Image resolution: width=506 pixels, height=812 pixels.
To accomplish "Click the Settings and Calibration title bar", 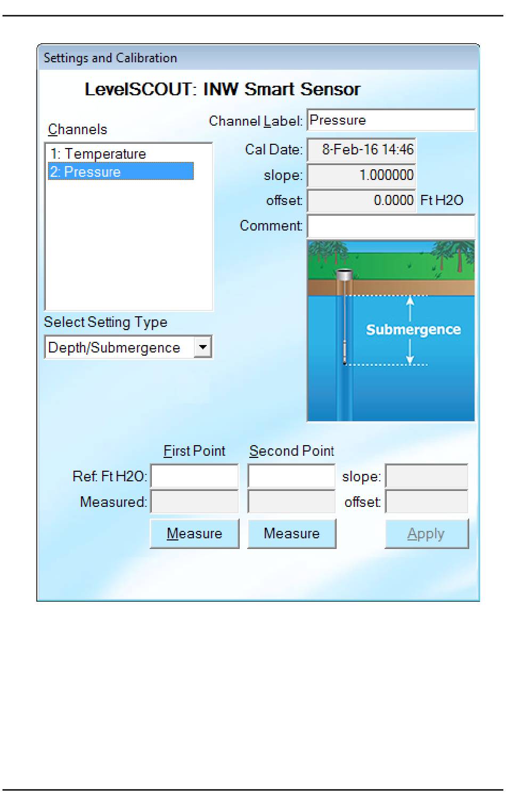I will tap(258, 58).
